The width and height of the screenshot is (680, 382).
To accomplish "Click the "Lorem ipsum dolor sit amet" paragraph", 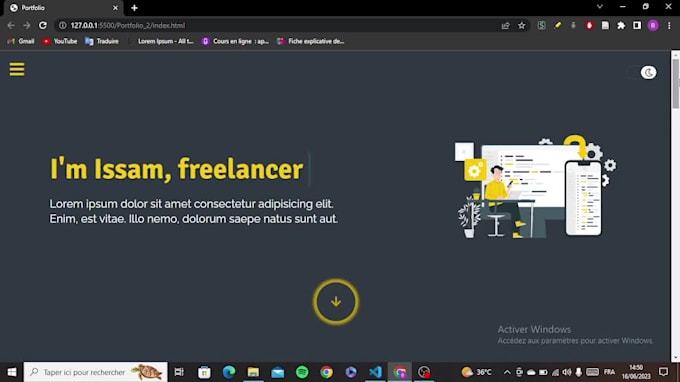I will coord(193,211).
